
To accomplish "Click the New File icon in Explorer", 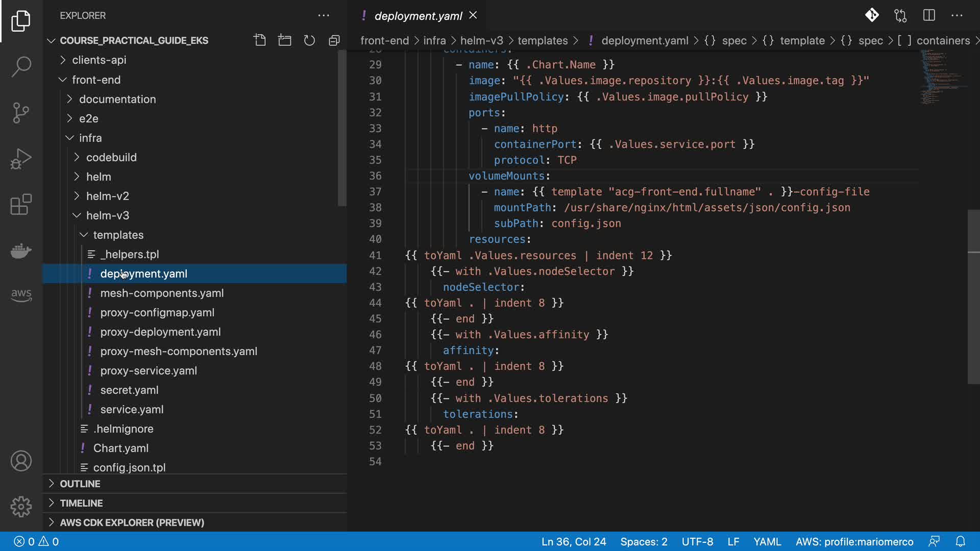I will [x=260, y=40].
